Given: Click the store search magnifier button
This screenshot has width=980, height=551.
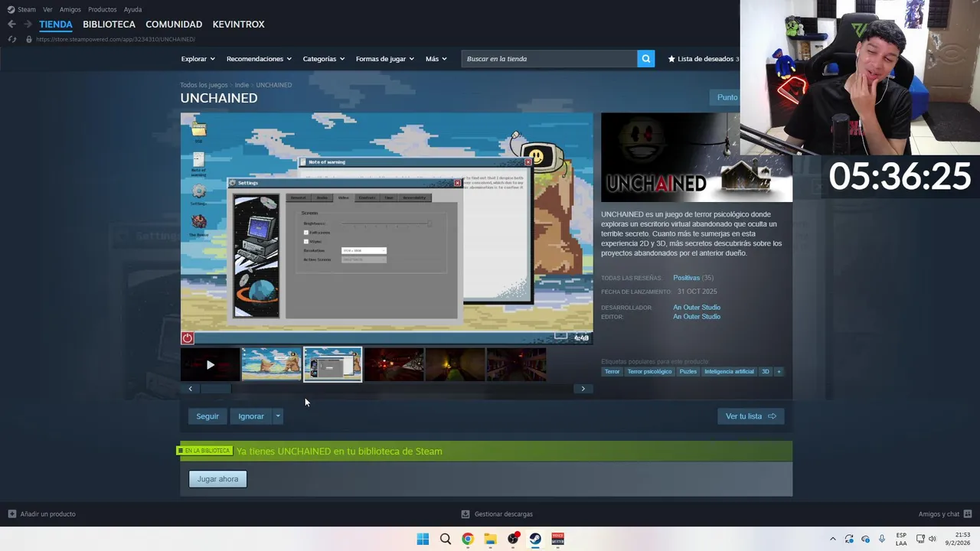Looking at the screenshot, I should click(646, 59).
